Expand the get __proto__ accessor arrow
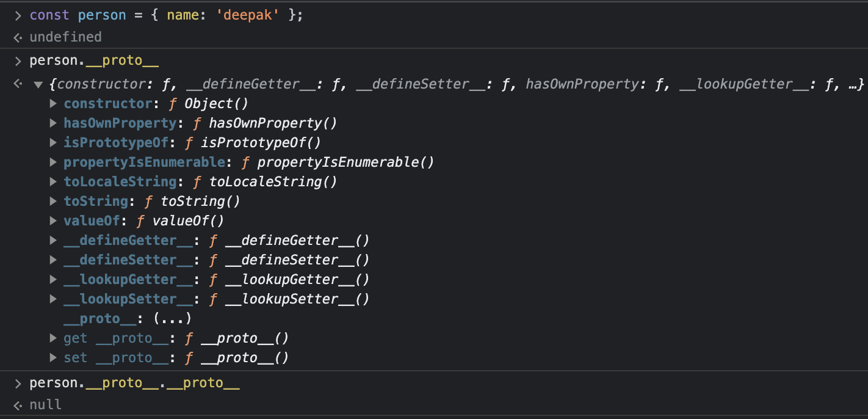 pos(53,338)
